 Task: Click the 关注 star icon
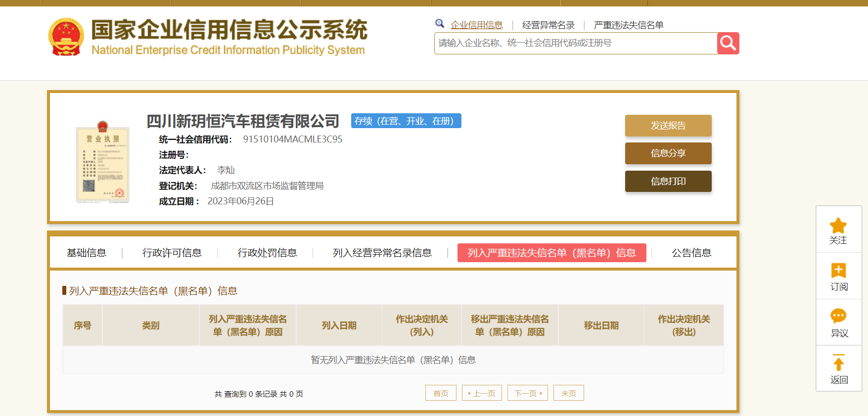[838, 226]
